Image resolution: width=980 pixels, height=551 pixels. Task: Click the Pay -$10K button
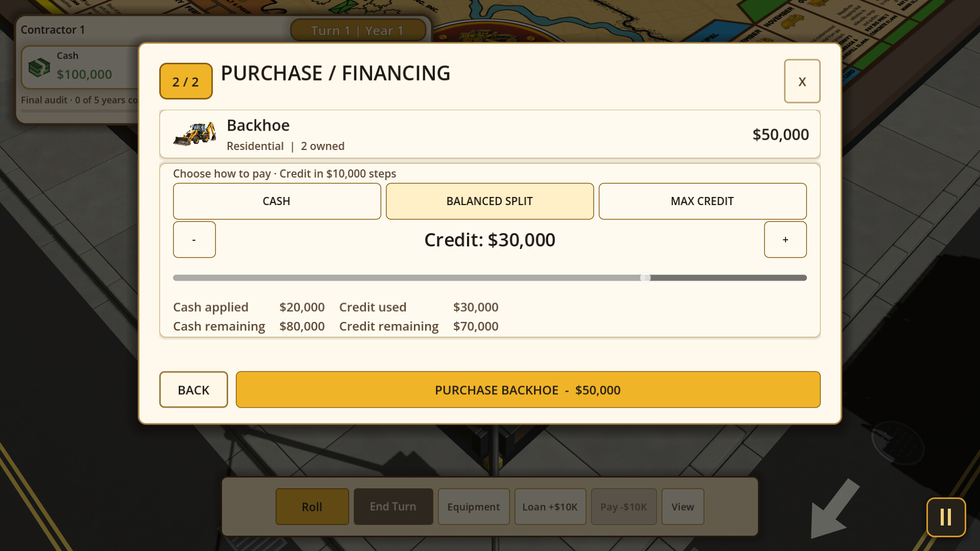coord(624,507)
